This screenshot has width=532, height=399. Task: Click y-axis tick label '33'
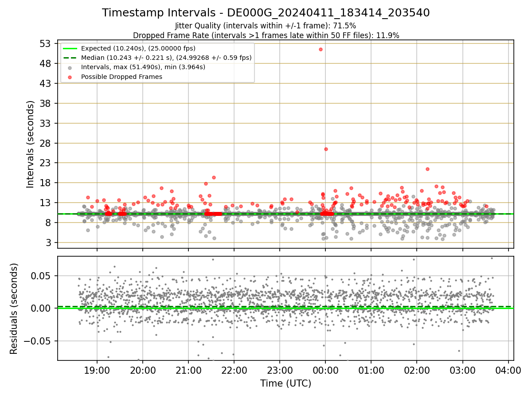(x=46, y=123)
